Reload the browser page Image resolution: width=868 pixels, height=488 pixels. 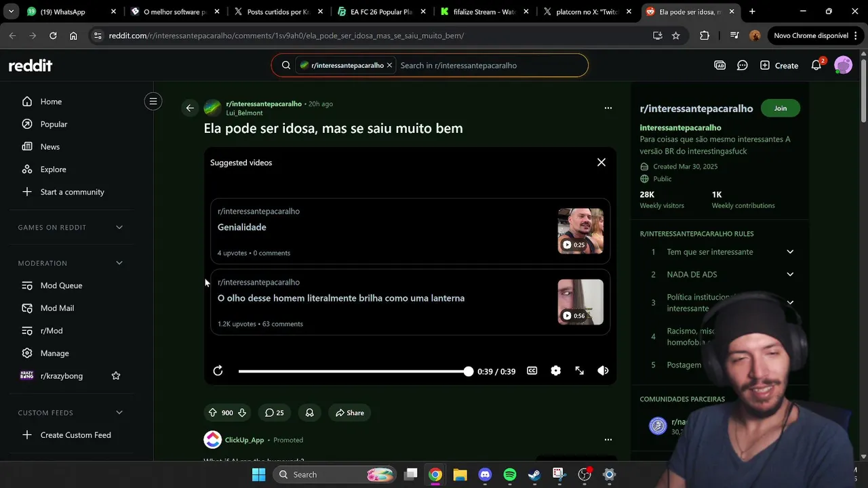pos(53,36)
